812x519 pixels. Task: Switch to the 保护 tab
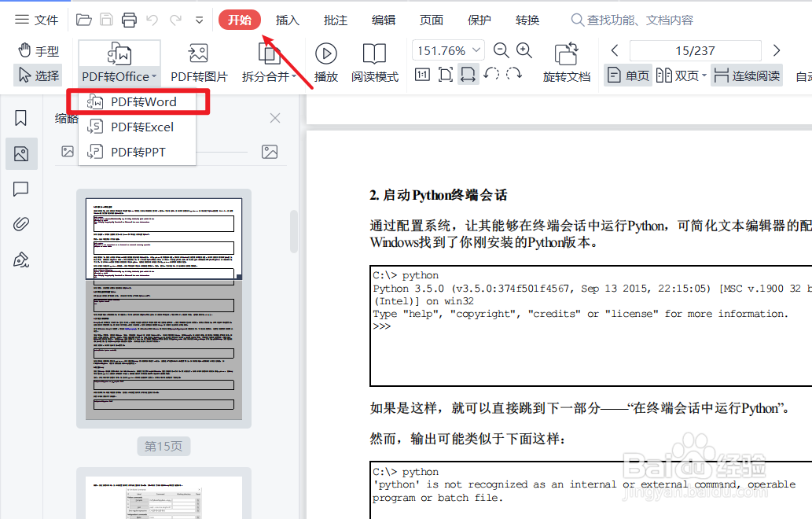pos(479,20)
